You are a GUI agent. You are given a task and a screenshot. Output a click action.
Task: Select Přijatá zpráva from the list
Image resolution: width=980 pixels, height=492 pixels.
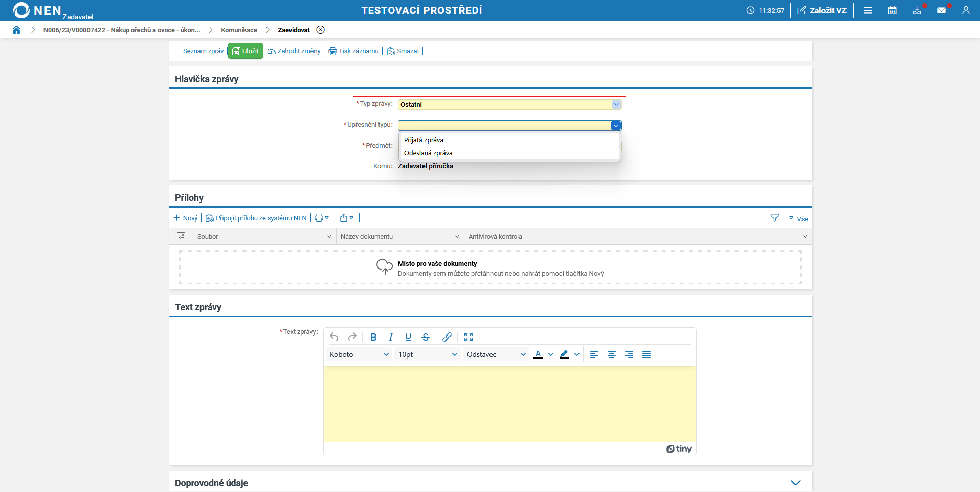point(424,140)
